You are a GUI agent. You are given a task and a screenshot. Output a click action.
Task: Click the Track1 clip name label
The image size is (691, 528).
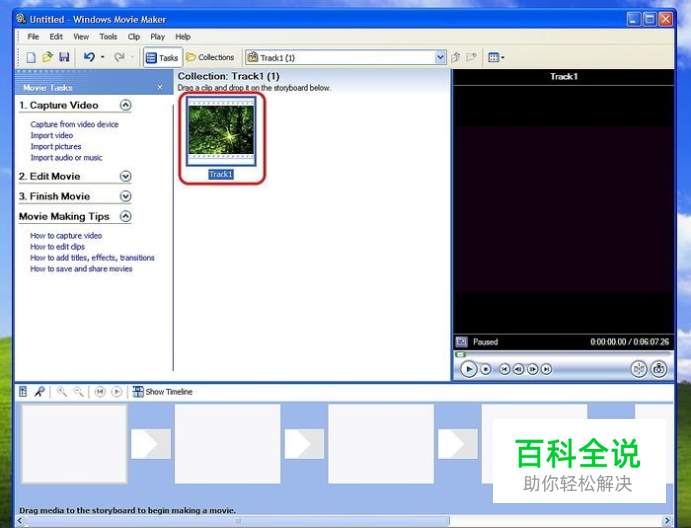tap(221, 175)
